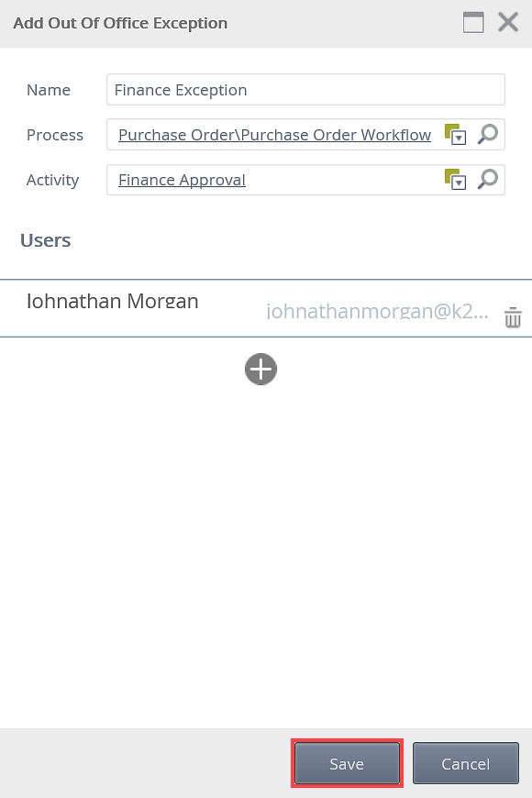Click the Users section heading
This screenshot has width=532, height=798.
click(45, 240)
